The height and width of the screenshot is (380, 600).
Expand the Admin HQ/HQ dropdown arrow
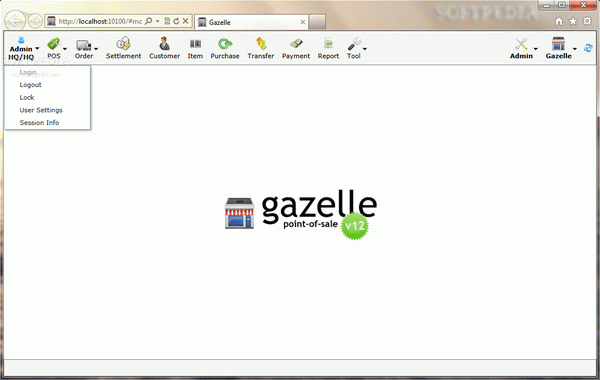37,49
